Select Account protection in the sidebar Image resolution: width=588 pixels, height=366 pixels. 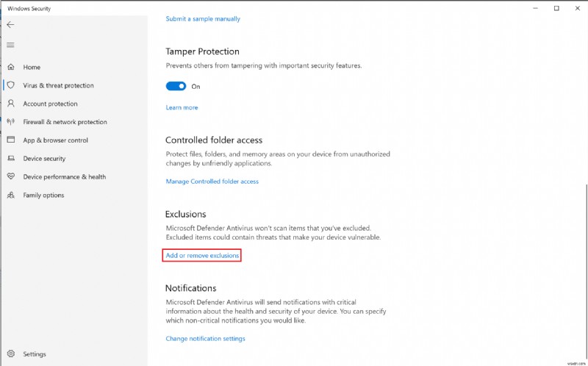pyautogui.click(x=50, y=104)
